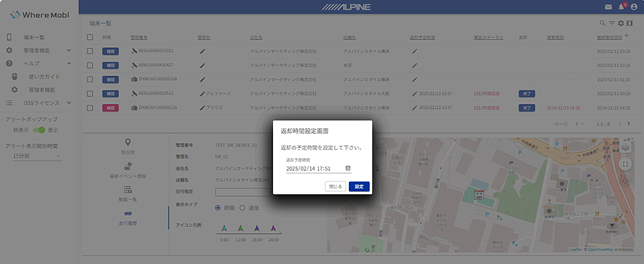Image resolution: width=644 pixels, height=264 pixels.
Task: Check the row checkbox for 869616060519321
Action: pos(90,51)
